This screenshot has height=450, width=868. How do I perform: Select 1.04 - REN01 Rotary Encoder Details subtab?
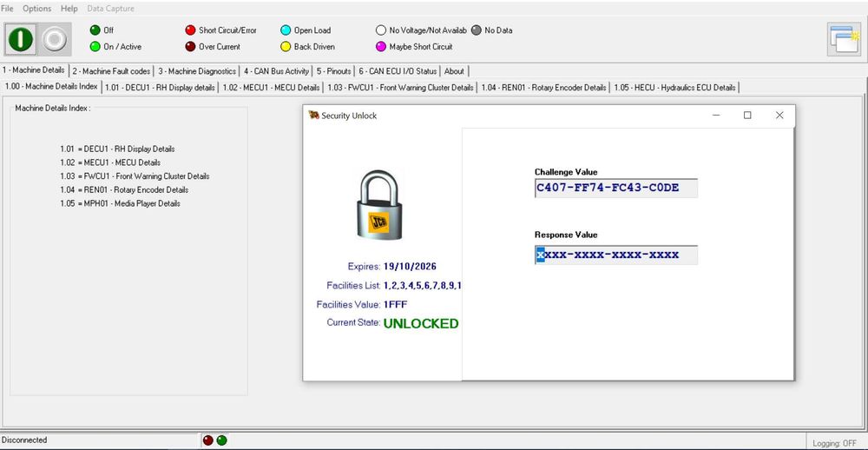click(543, 88)
